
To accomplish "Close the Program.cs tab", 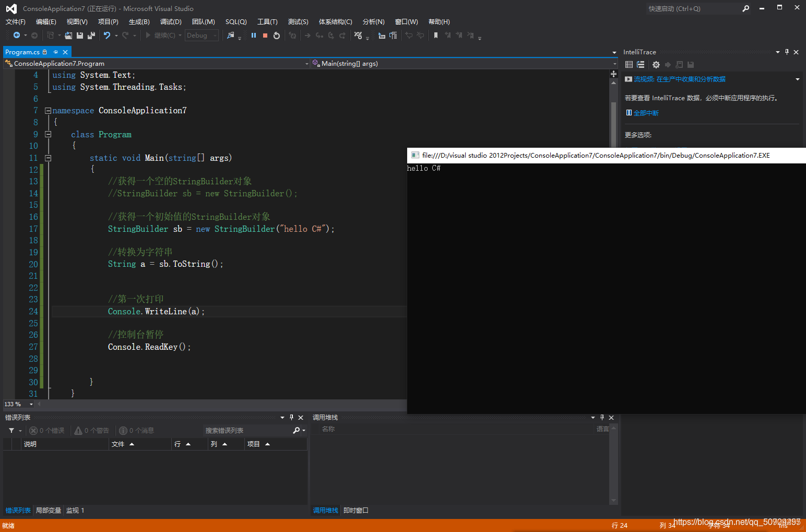I will [65, 52].
